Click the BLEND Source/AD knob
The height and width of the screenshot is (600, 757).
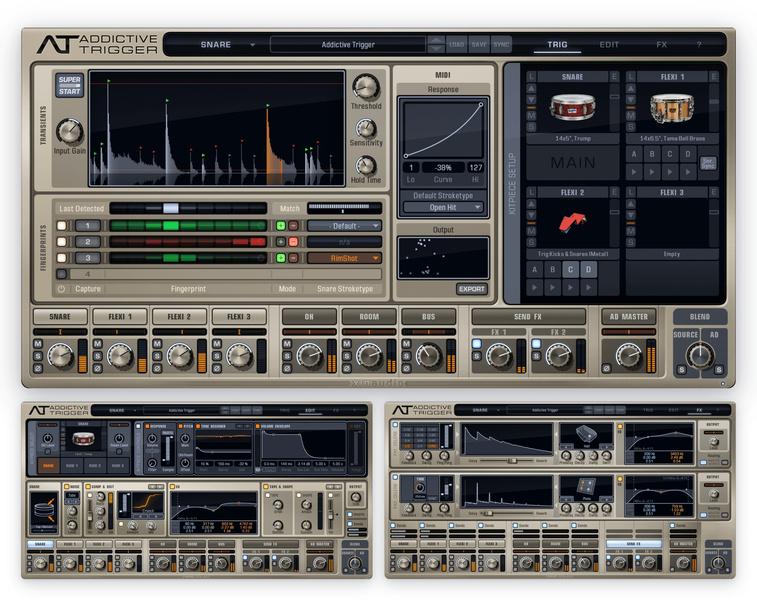coord(700,356)
